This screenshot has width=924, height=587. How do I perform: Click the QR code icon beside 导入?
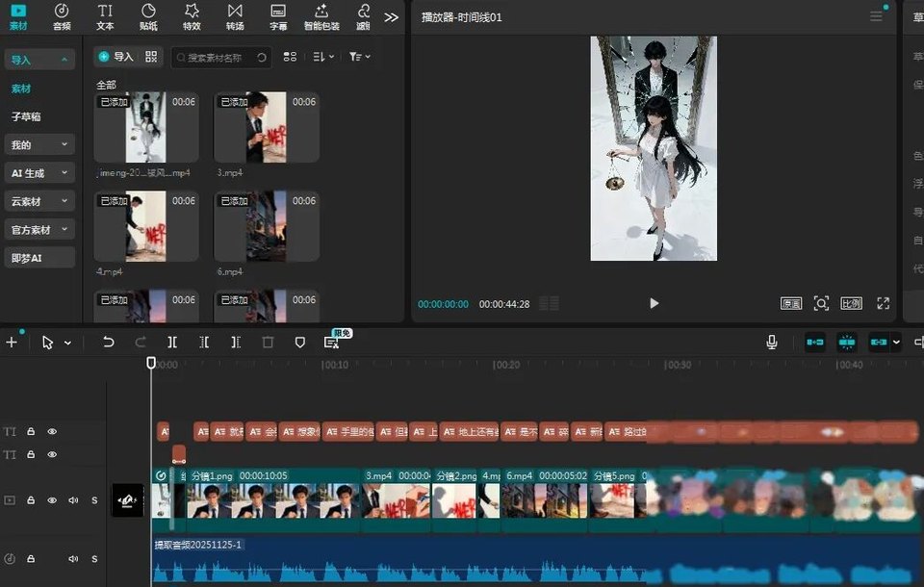click(151, 57)
